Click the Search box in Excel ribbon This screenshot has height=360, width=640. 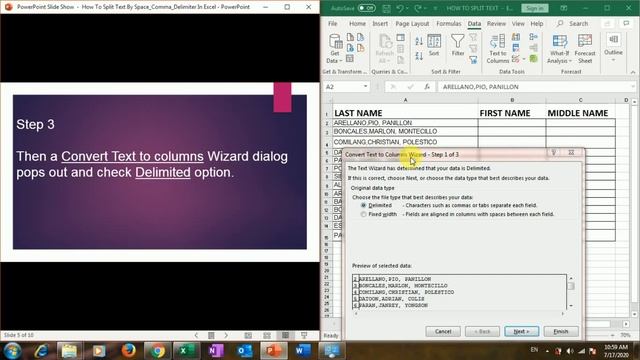573,24
